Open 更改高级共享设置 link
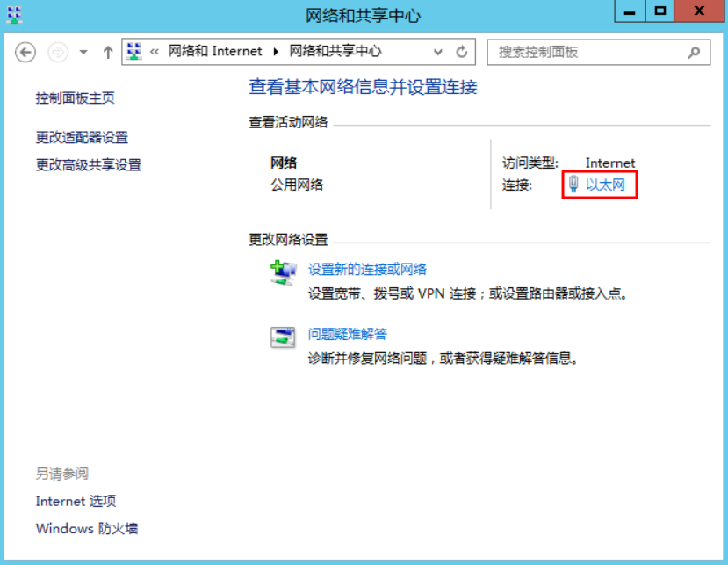Image resolution: width=728 pixels, height=565 pixels. [88, 165]
